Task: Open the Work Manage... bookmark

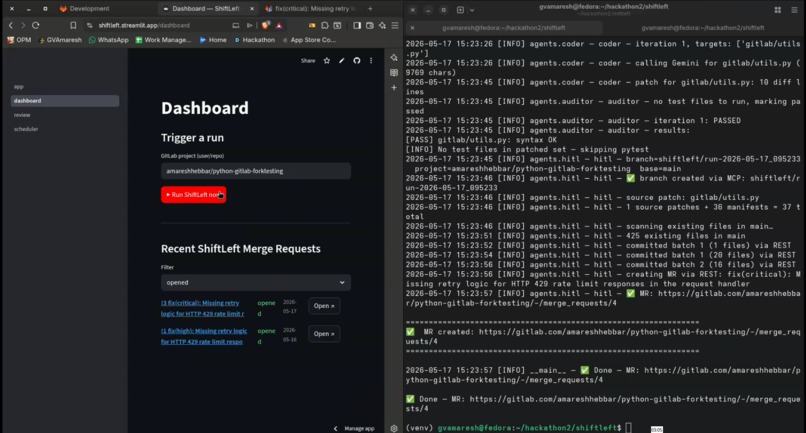Action: (163, 40)
